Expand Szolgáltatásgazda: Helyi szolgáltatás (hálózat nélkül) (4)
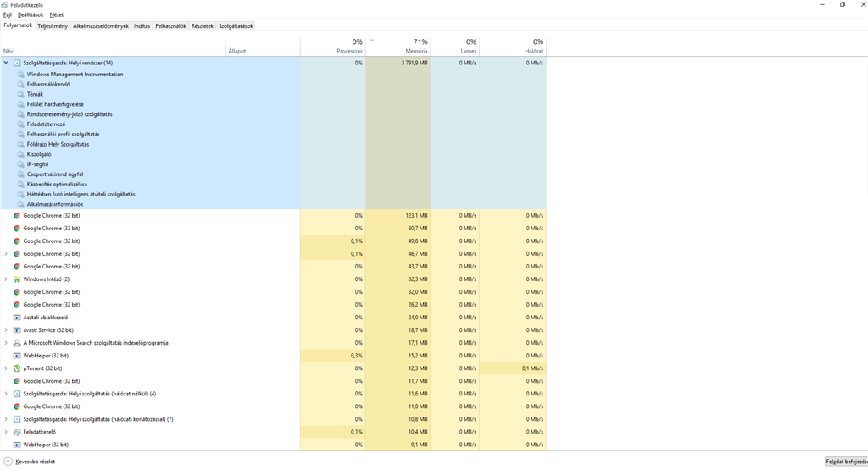The height and width of the screenshot is (470, 868). [x=6, y=394]
